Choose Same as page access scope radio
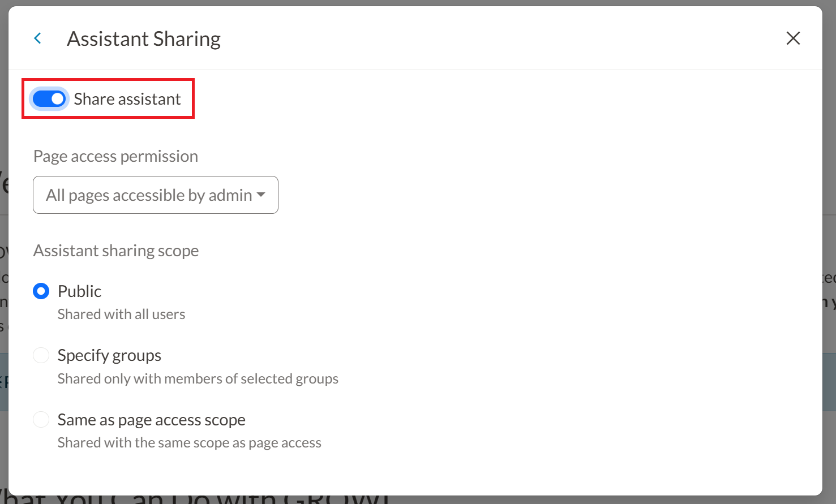The height and width of the screenshot is (504, 836). 41,420
